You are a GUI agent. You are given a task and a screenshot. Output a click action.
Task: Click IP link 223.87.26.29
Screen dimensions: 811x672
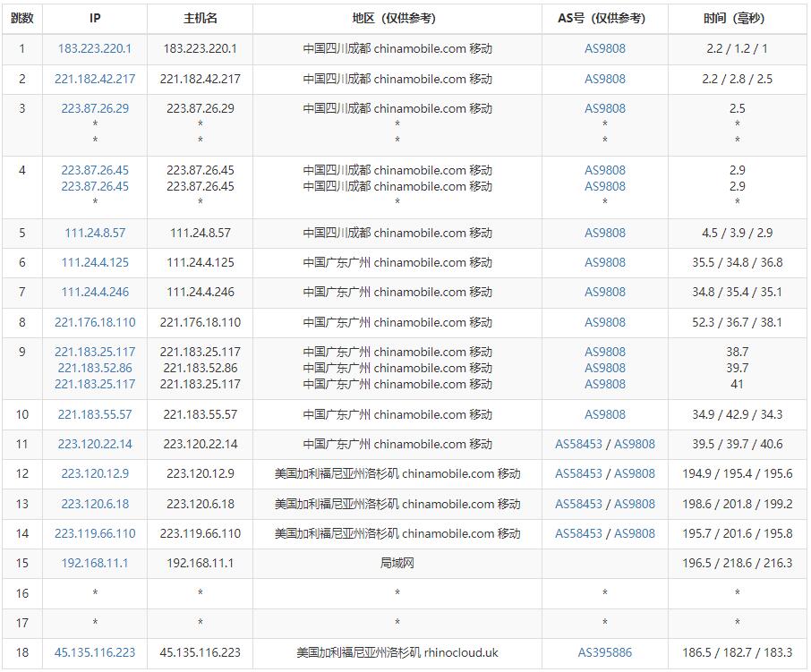pyautogui.click(x=95, y=108)
